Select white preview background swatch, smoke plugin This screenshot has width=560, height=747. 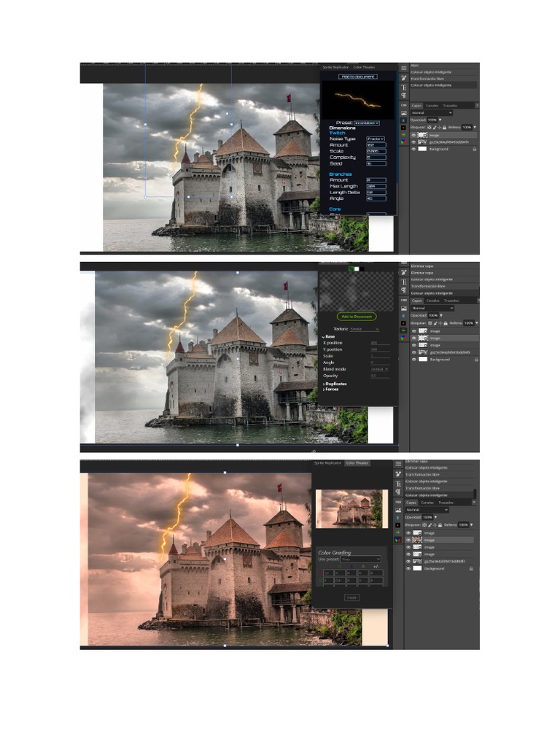pyautogui.click(x=357, y=269)
